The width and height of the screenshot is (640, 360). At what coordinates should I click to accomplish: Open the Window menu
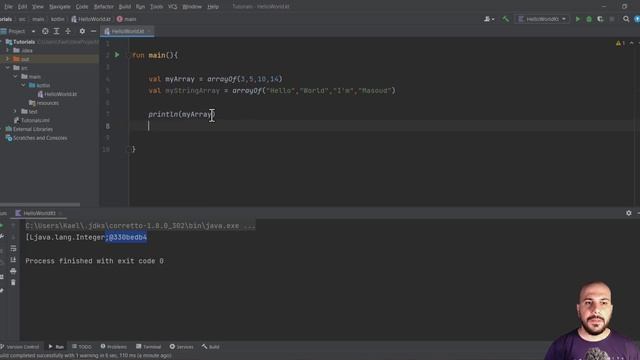click(192, 7)
